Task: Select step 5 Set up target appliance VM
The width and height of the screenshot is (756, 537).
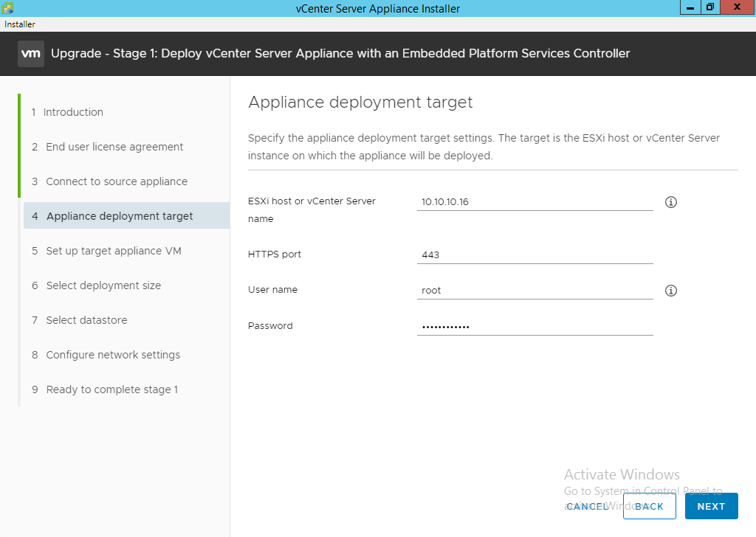Action: (x=106, y=251)
